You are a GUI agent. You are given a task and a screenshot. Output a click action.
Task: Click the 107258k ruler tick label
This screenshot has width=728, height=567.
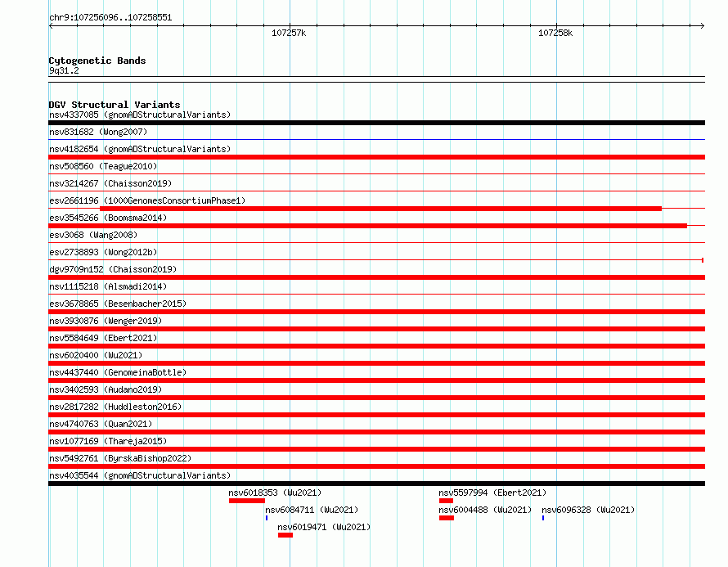(555, 33)
